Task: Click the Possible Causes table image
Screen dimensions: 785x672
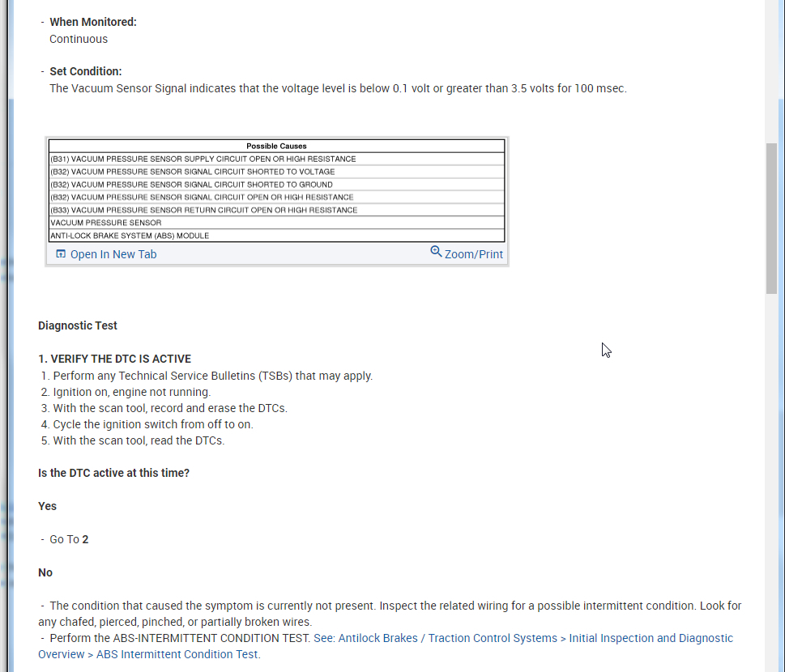Action: [276, 191]
